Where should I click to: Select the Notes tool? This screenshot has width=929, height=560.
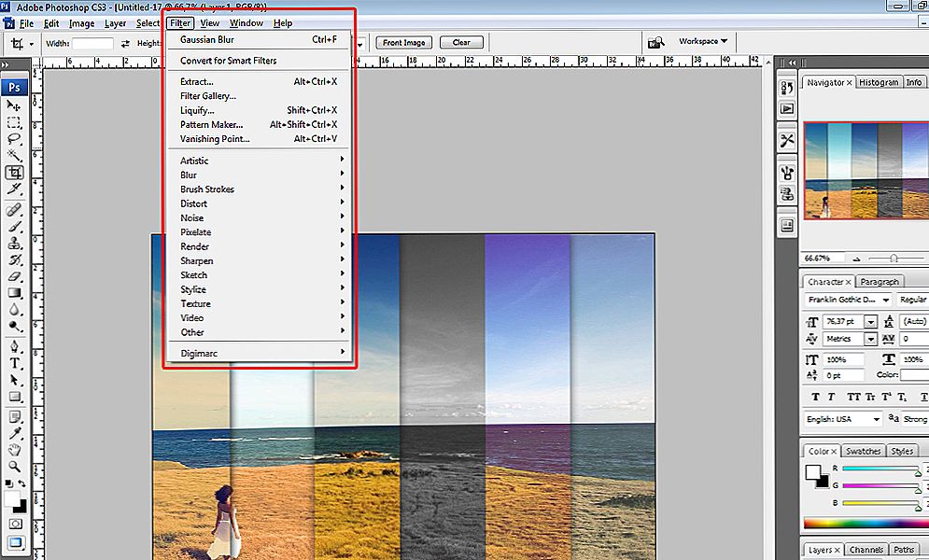click(x=14, y=417)
